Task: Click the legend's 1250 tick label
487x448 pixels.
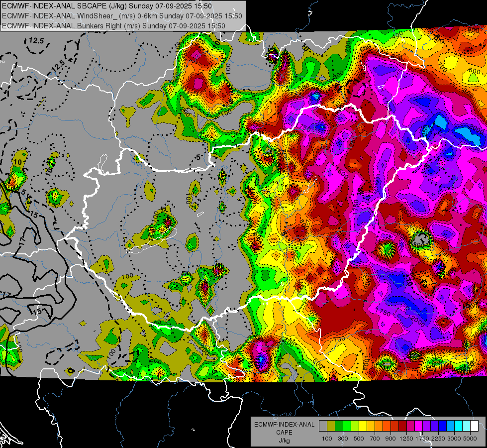Action: pos(406,439)
